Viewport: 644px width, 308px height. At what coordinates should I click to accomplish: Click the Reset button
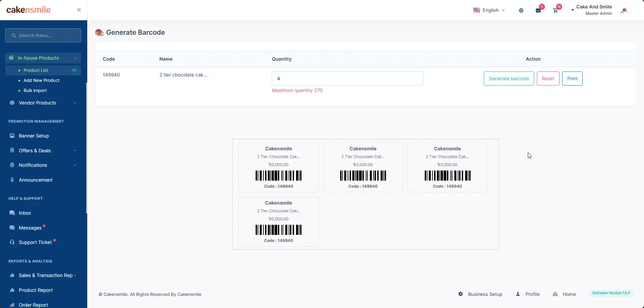(548, 79)
